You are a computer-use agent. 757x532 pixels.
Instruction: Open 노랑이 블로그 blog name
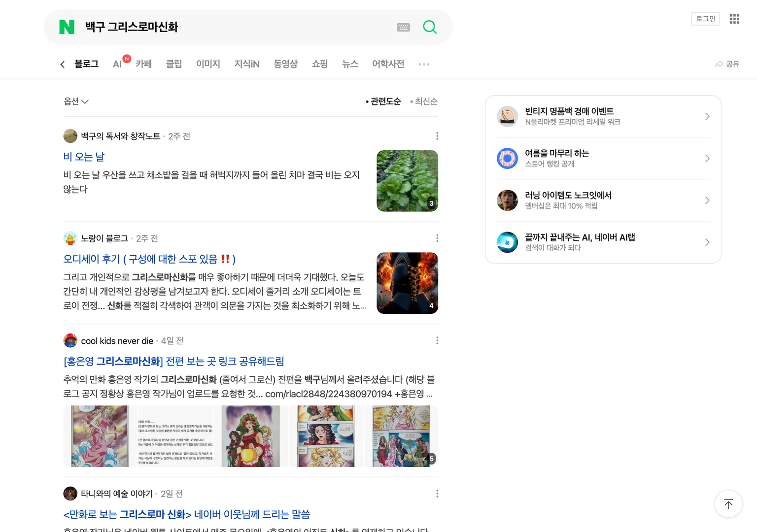coord(104,238)
